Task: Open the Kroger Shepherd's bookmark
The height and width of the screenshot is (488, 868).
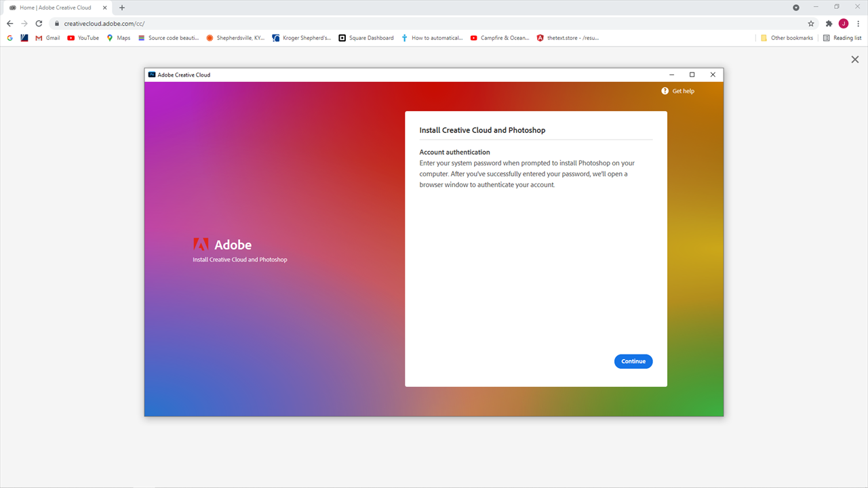Action: click(x=302, y=38)
